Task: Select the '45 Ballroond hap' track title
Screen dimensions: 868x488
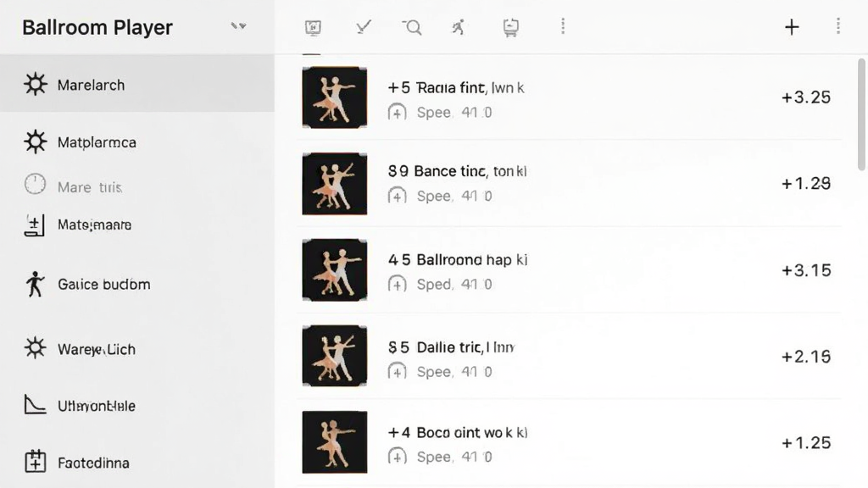Action: [458, 259]
